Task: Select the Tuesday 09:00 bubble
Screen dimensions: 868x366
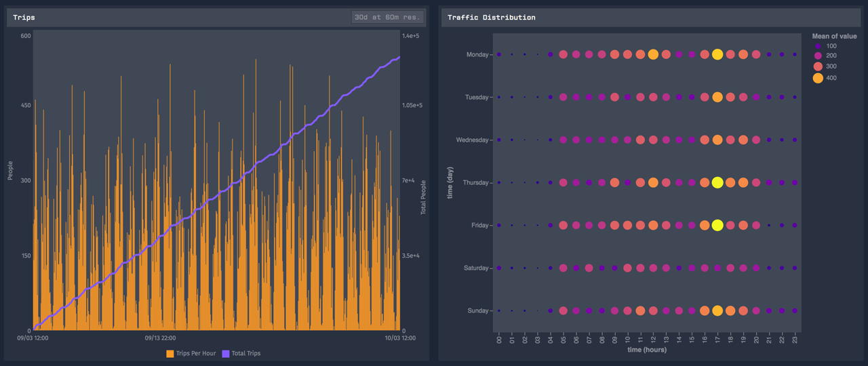Action: coord(614,97)
